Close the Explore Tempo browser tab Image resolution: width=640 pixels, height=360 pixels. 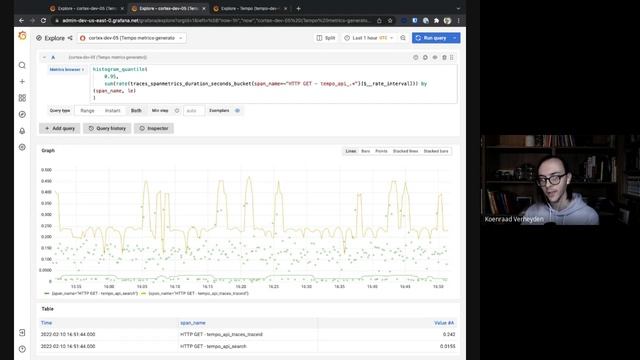coord(285,8)
